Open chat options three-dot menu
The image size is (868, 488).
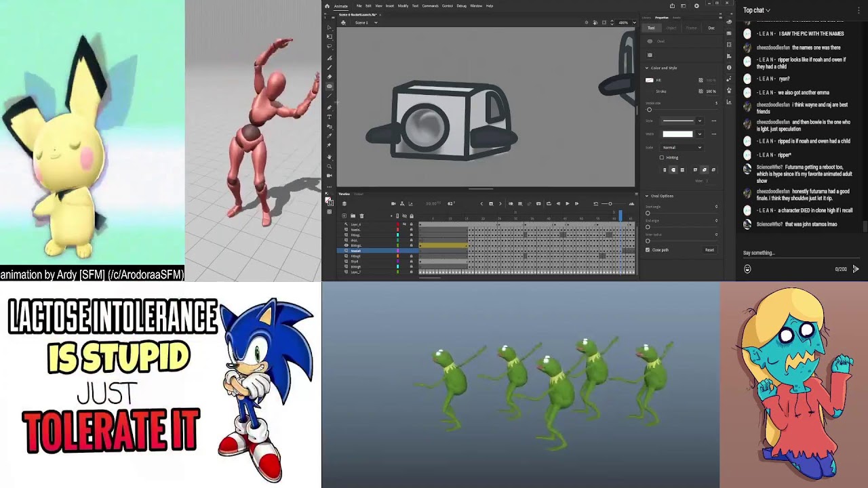(x=859, y=10)
